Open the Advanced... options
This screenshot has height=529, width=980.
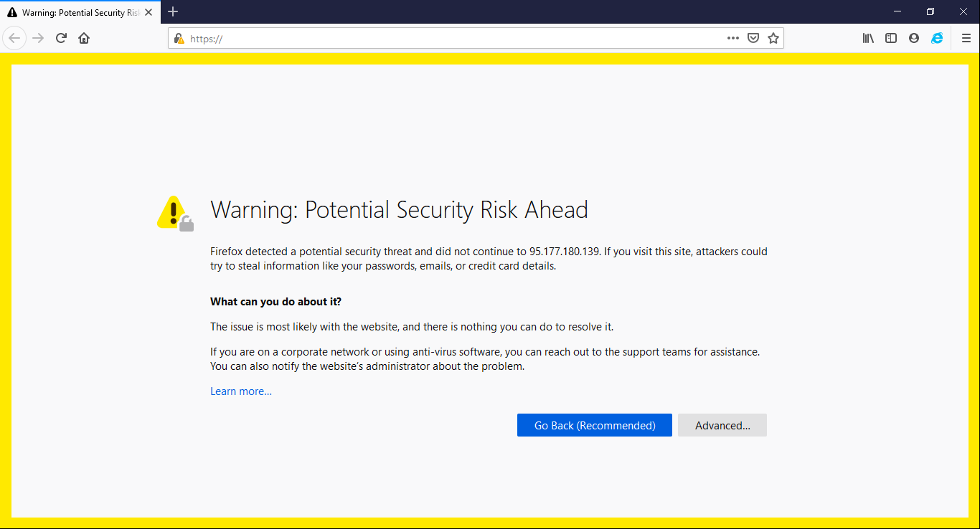point(722,425)
